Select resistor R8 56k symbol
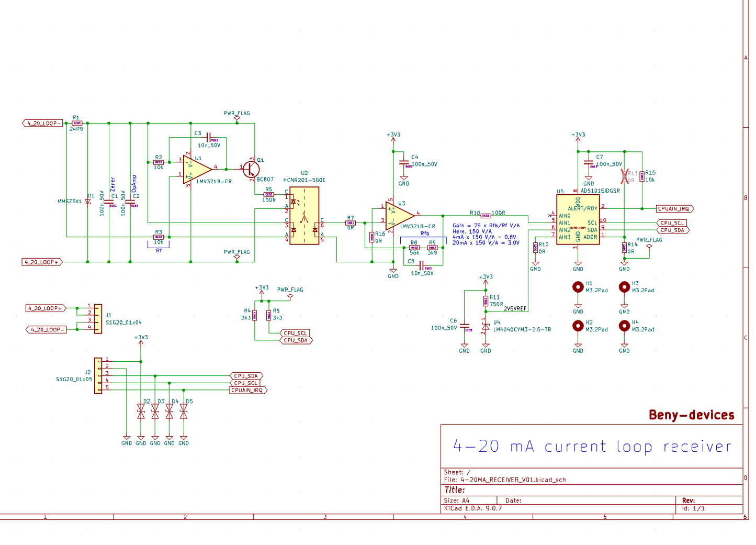This screenshot has height=545, width=756. coord(414,248)
